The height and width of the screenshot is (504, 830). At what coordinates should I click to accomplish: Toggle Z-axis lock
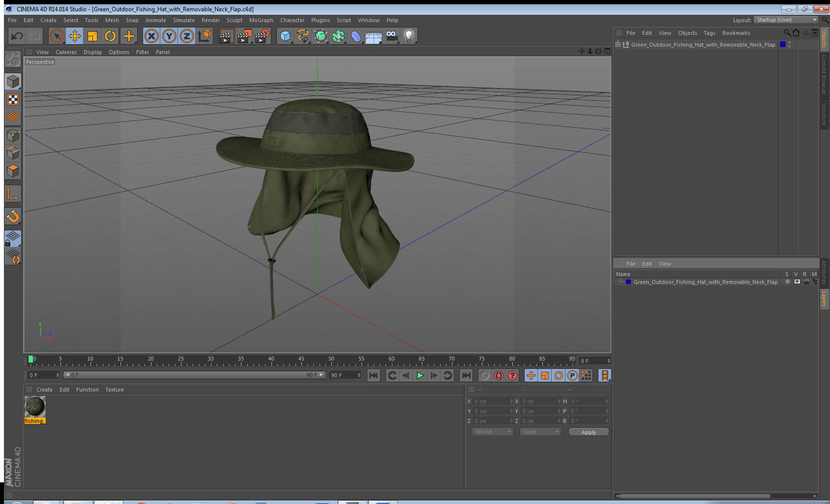(187, 36)
